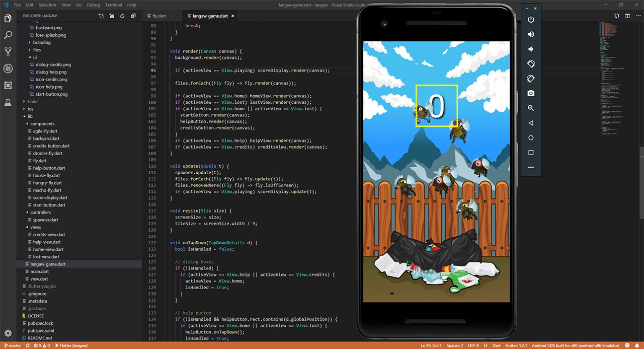Image resolution: width=644 pixels, height=349 pixels.
Task: Click the emulator volume up icon
Action: click(x=531, y=34)
